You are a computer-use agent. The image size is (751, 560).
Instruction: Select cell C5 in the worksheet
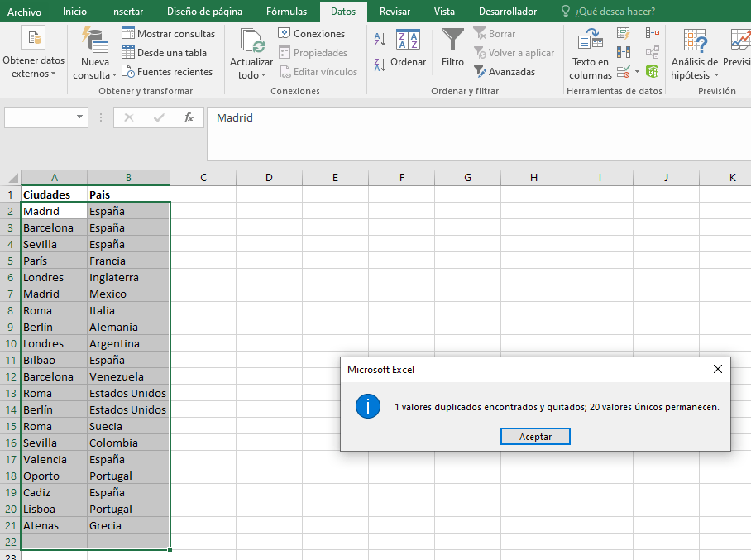click(x=202, y=260)
